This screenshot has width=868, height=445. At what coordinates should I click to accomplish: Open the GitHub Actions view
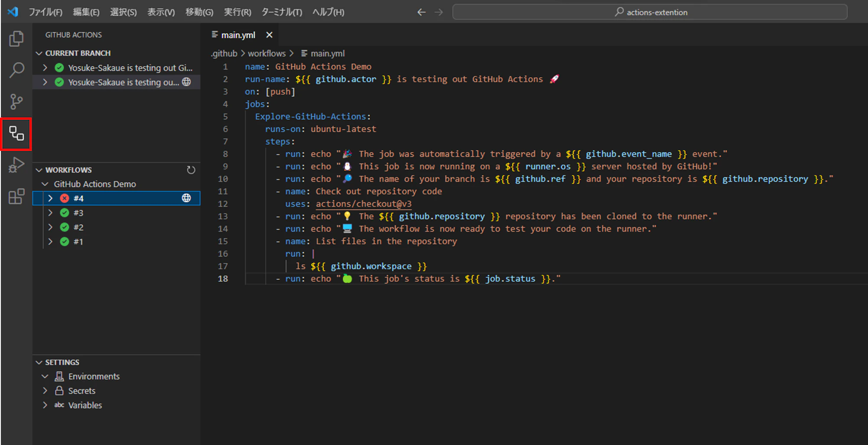click(x=16, y=134)
